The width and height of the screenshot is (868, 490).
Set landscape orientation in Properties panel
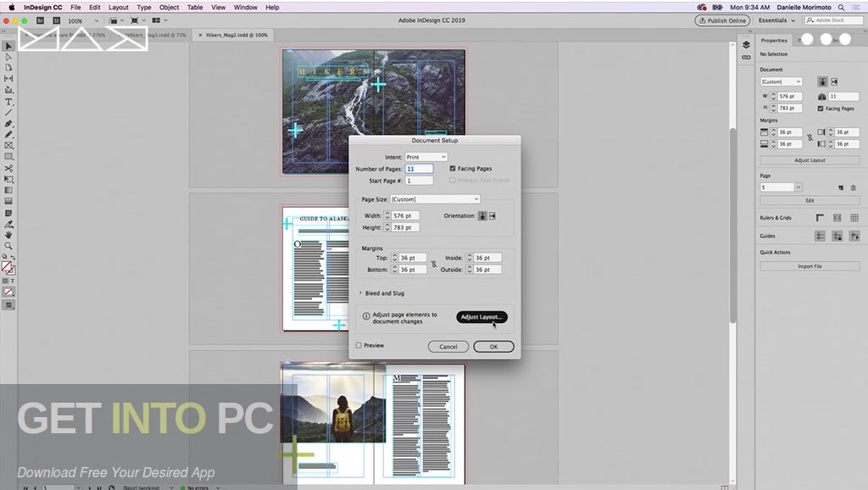tap(834, 81)
